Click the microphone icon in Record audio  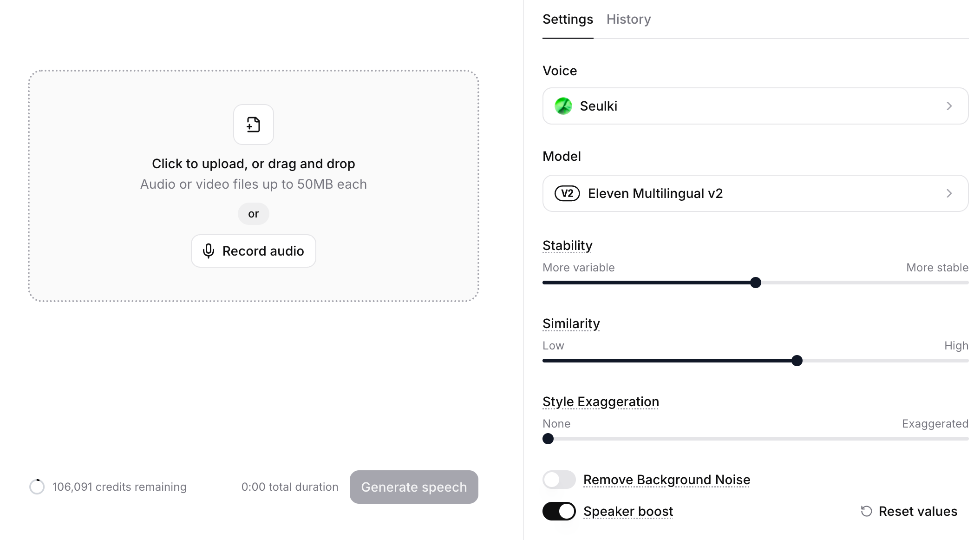pos(209,251)
